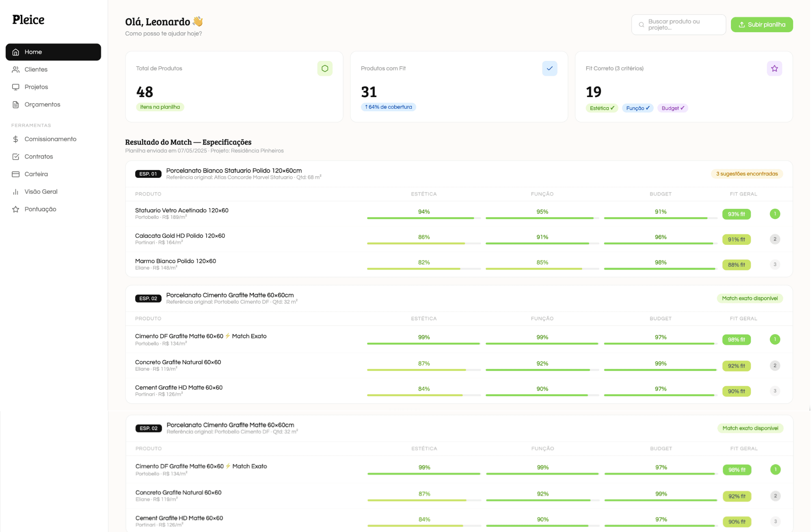Click rank 1 badge for Statuario Vetro Acetinado
Viewport: 812px width, 532px height.
tap(775, 214)
